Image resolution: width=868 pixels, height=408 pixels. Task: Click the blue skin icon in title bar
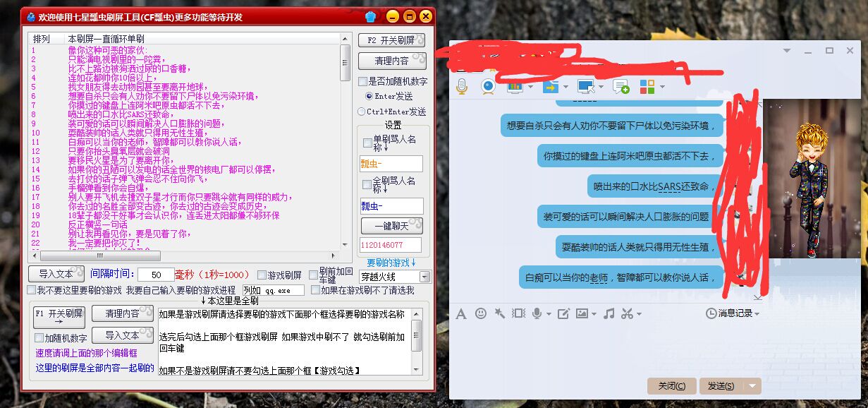(371, 16)
